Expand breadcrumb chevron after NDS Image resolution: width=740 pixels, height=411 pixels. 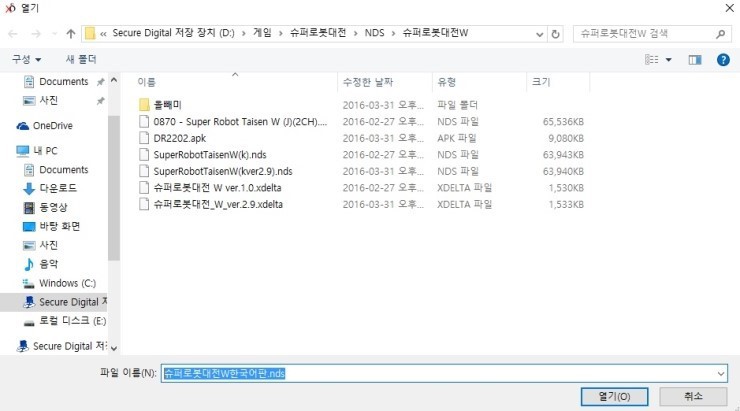(393, 34)
